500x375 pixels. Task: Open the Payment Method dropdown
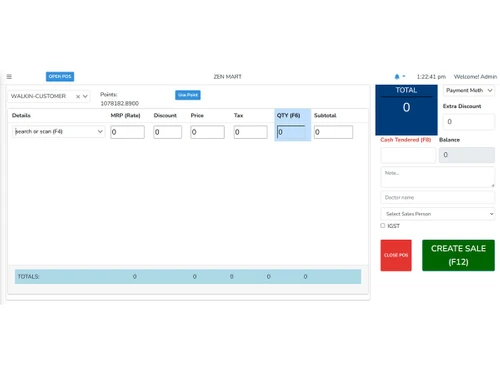click(x=469, y=90)
